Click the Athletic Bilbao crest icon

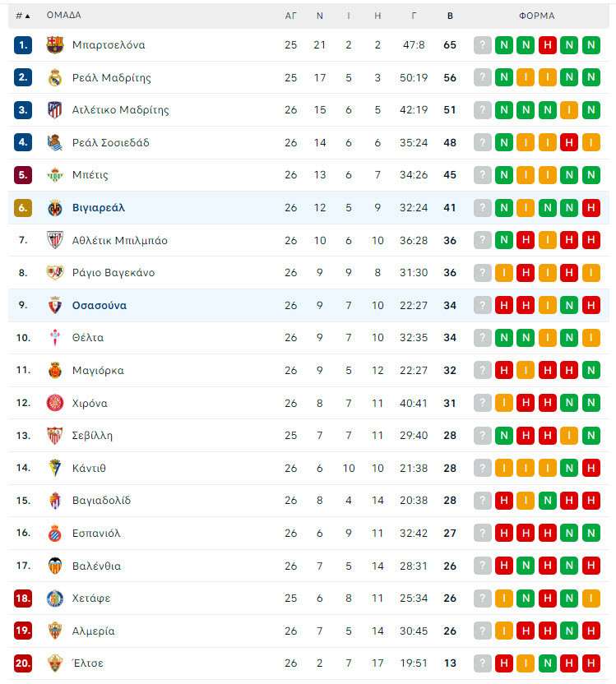click(x=55, y=240)
